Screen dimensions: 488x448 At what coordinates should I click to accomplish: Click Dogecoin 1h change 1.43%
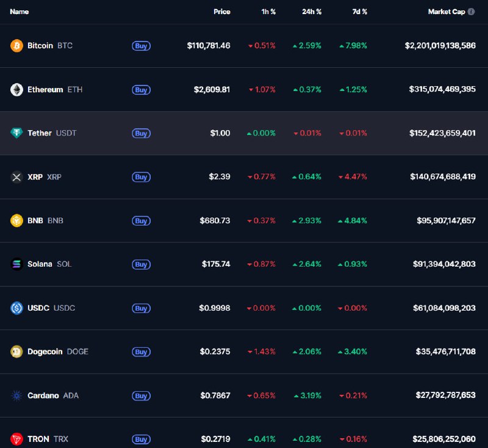coord(262,352)
